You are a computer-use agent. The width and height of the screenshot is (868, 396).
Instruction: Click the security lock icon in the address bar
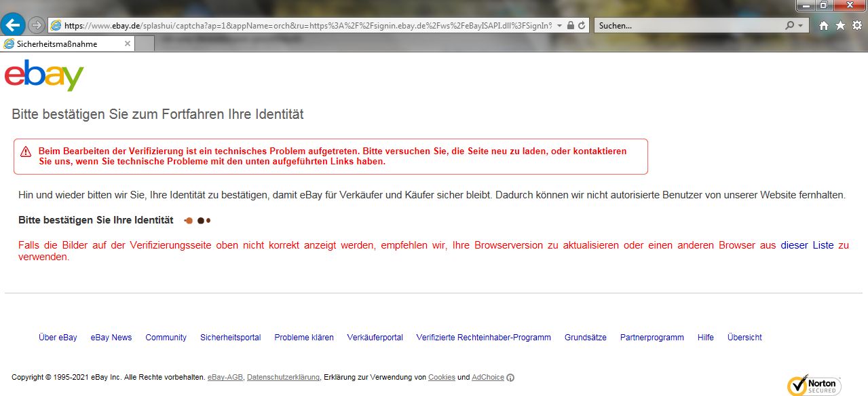569,25
